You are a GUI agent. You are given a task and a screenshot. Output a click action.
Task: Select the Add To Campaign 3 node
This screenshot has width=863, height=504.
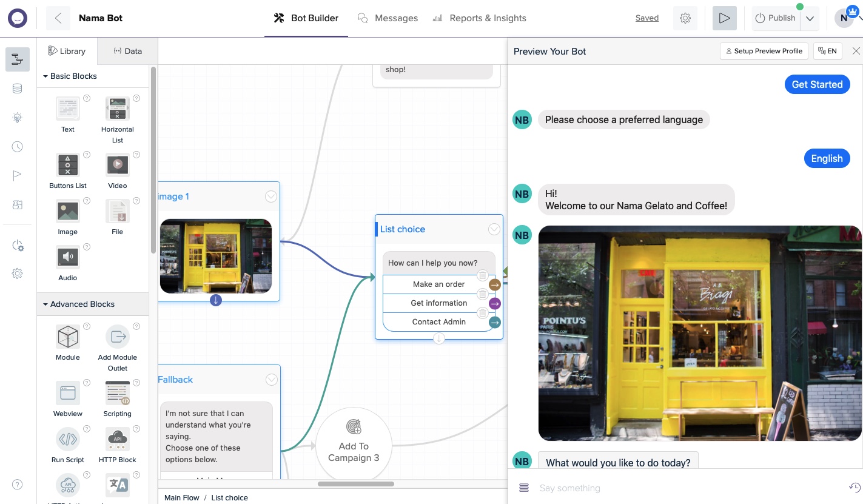[354, 445]
